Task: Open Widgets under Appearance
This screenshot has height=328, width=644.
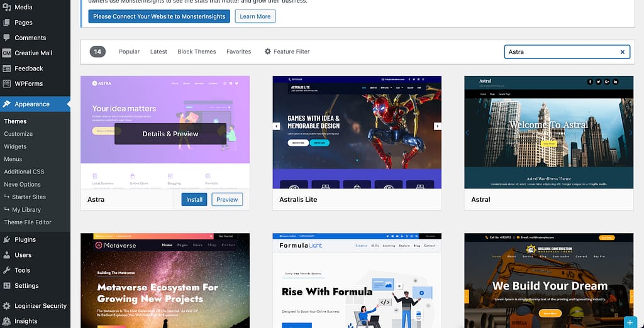Action: (x=15, y=146)
